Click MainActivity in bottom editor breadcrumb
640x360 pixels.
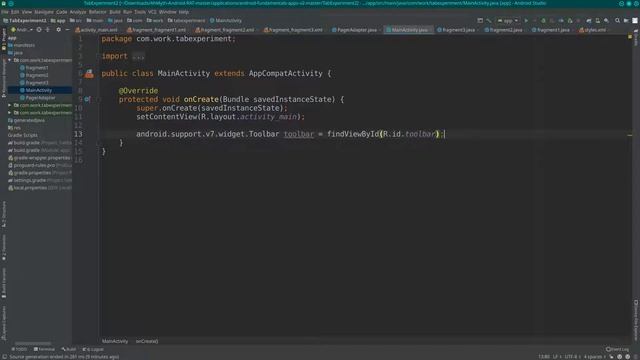(x=115, y=341)
